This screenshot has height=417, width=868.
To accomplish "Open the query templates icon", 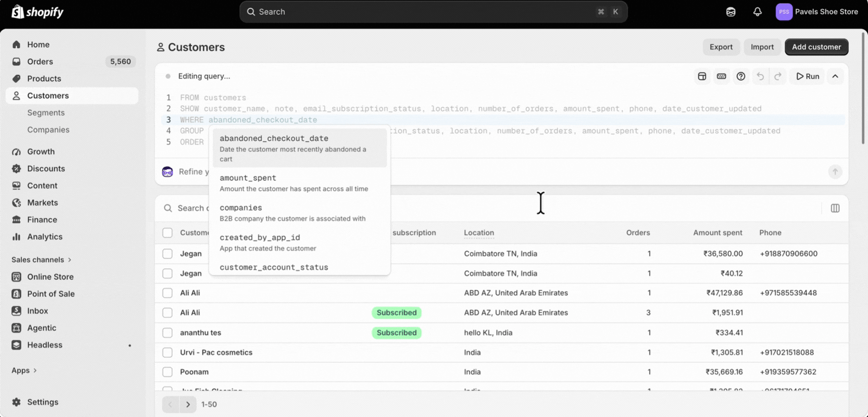I will (702, 76).
